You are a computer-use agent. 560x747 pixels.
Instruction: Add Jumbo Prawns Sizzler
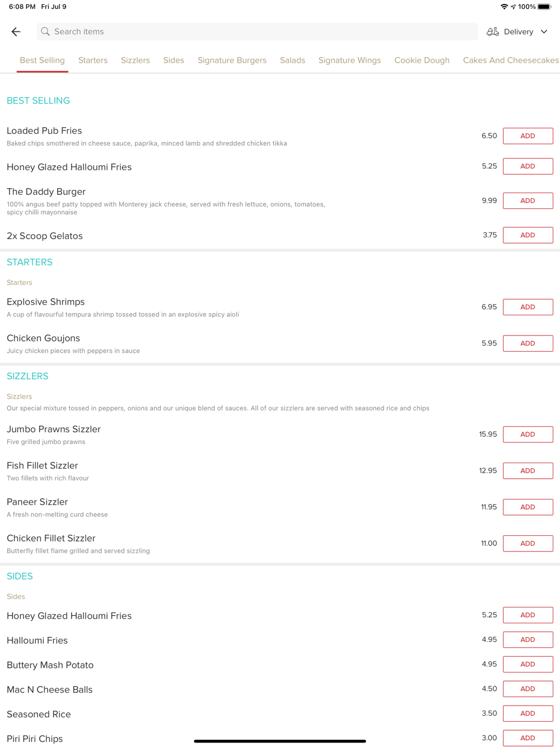tap(528, 435)
